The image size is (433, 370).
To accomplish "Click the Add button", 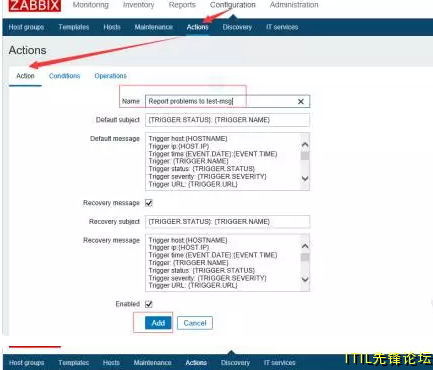I will pyautogui.click(x=158, y=323).
